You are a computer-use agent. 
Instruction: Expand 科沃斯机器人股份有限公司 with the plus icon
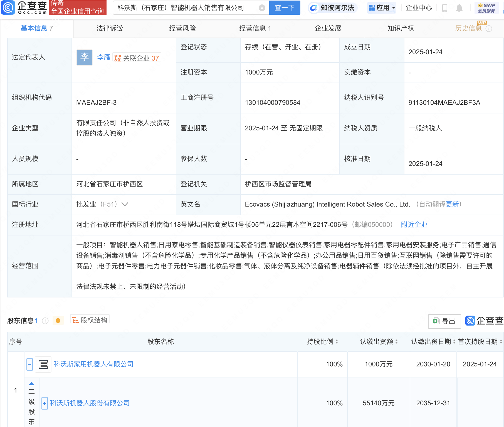coord(45,403)
